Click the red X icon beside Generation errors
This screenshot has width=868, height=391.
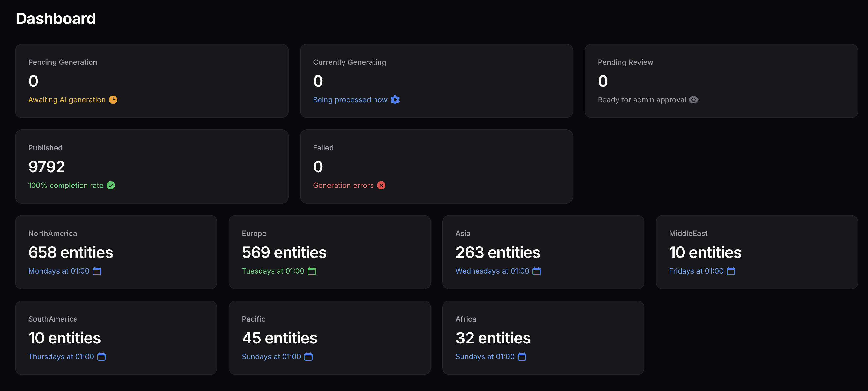click(381, 185)
